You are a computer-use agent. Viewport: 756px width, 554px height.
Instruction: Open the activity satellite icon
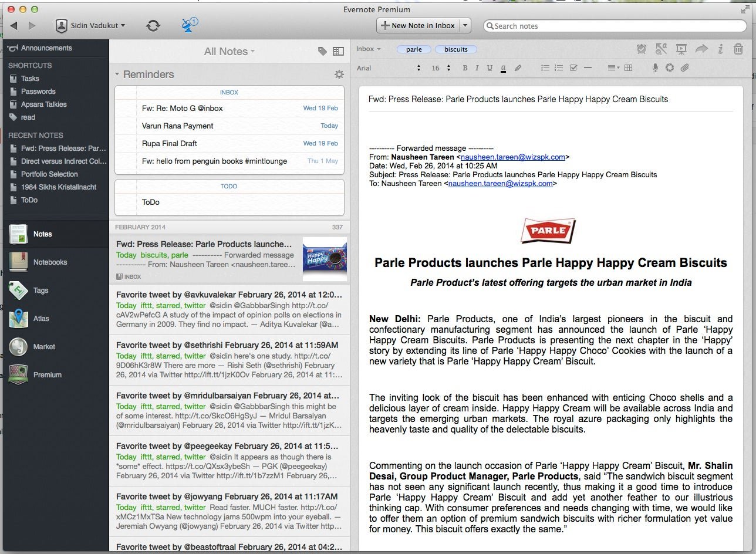tap(189, 25)
